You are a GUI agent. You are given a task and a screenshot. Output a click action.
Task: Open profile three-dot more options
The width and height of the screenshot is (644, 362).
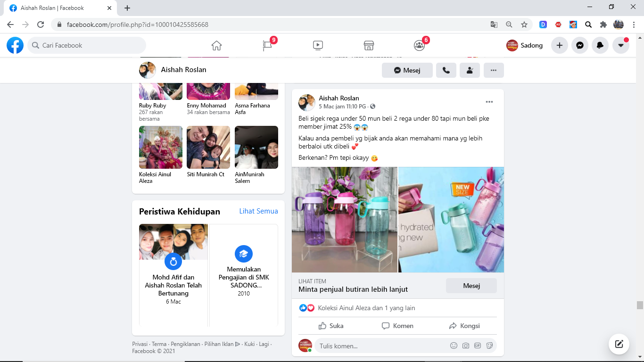[x=494, y=70]
